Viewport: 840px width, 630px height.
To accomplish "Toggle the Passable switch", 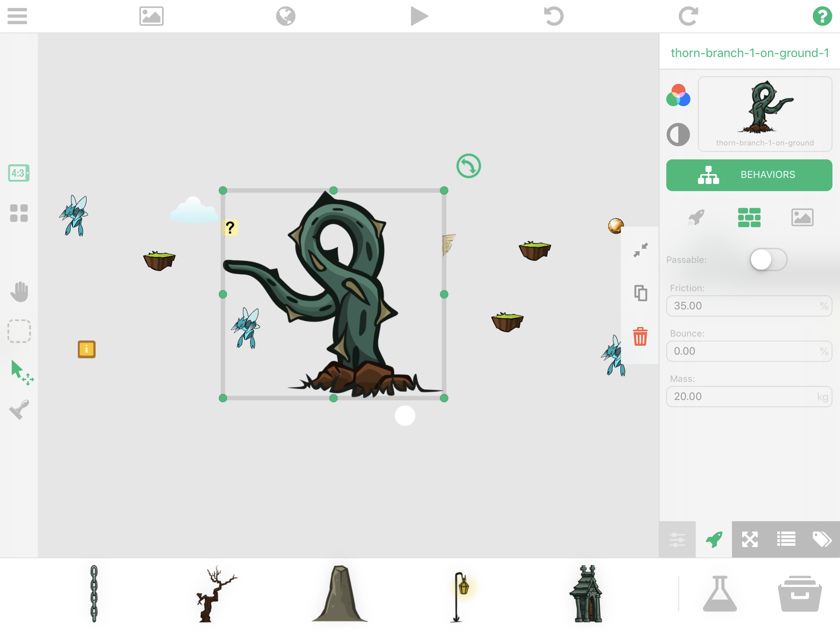I will pyautogui.click(x=768, y=260).
